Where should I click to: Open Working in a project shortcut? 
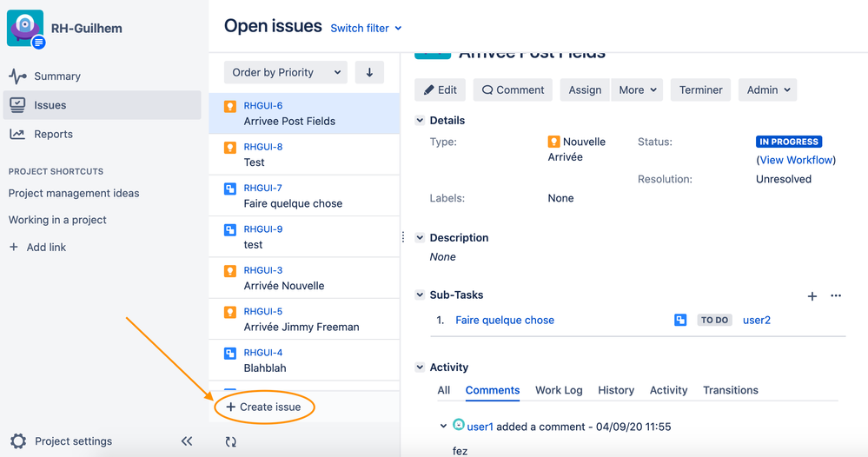click(57, 220)
